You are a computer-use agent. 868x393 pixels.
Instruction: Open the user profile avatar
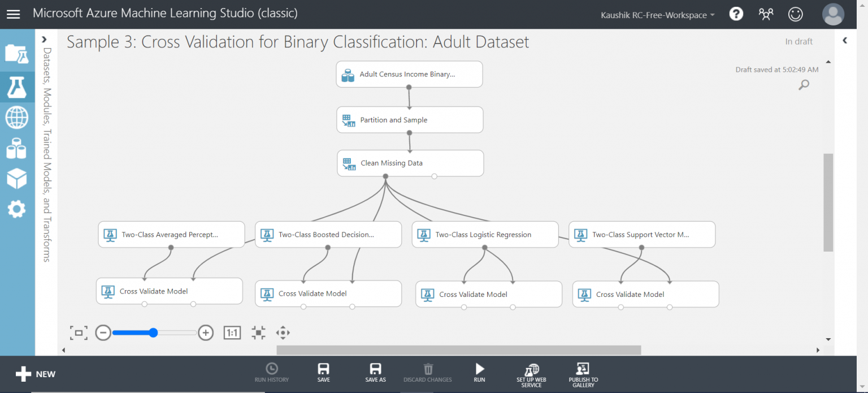click(833, 14)
